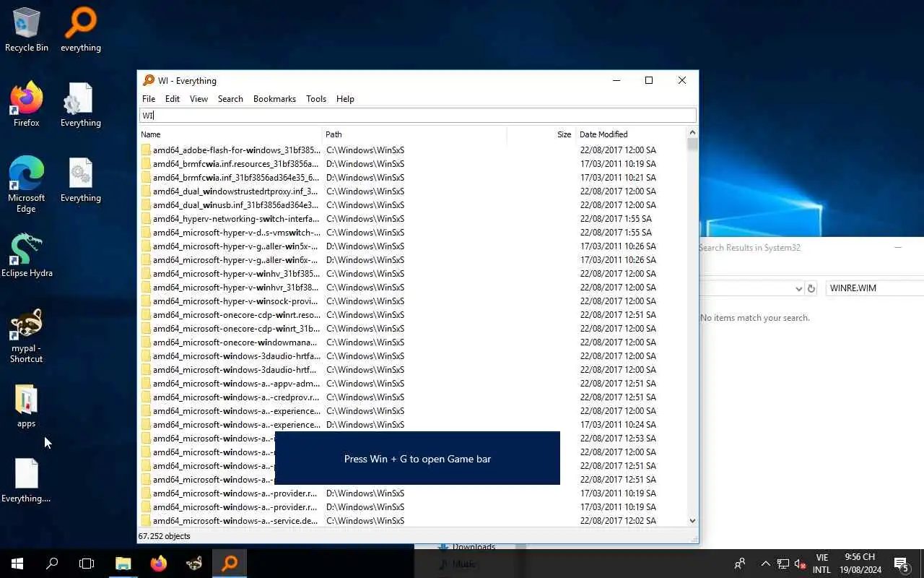The width and height of the screenshot is (924, 578).
Task: Click the results scrollbar down arrow
Action: coord(692,520)
